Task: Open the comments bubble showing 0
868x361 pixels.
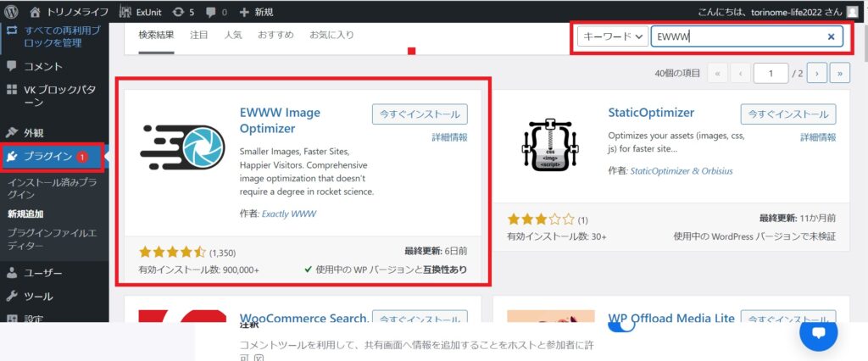Action: click(216, 12)
